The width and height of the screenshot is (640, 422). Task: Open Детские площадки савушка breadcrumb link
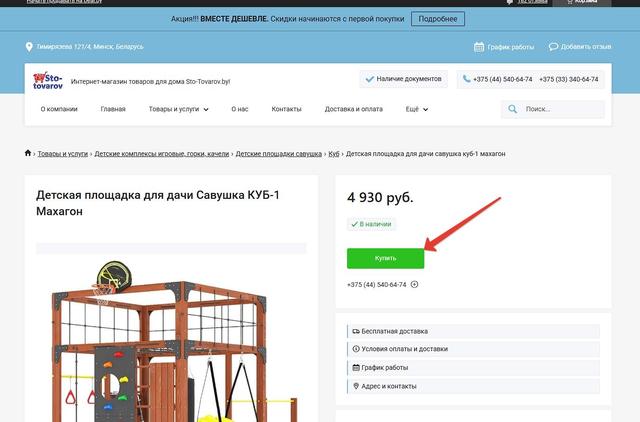coord(279,153)
